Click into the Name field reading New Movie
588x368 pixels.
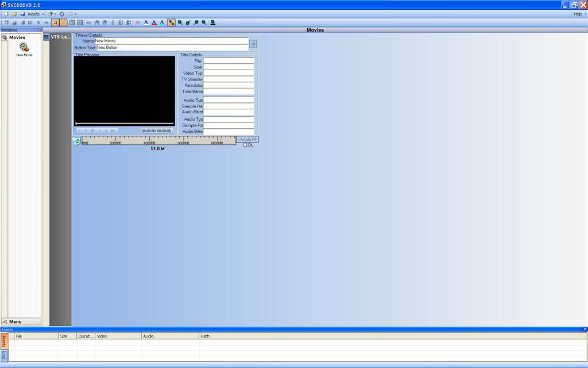[x=171, y=41]
